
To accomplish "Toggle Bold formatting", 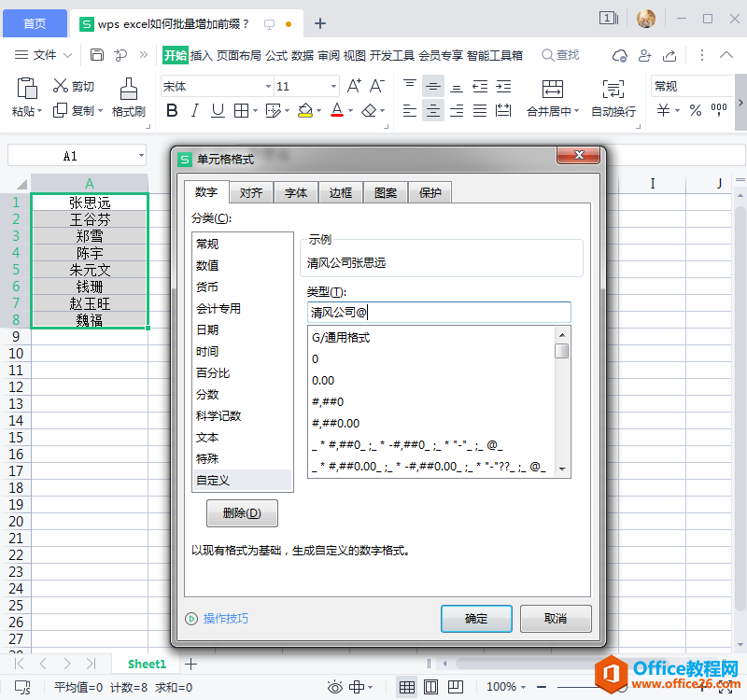I will click(x=172, y=110).
